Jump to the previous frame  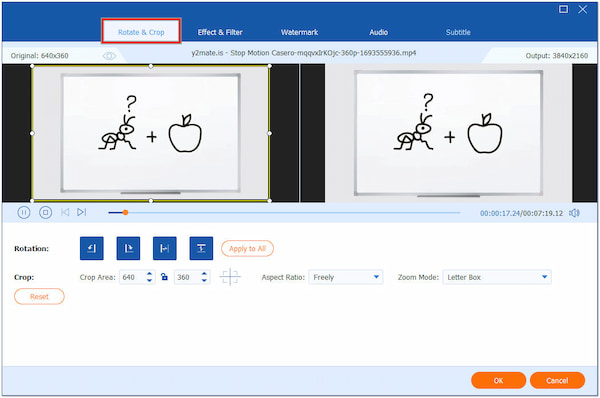[x=65, y=212]
